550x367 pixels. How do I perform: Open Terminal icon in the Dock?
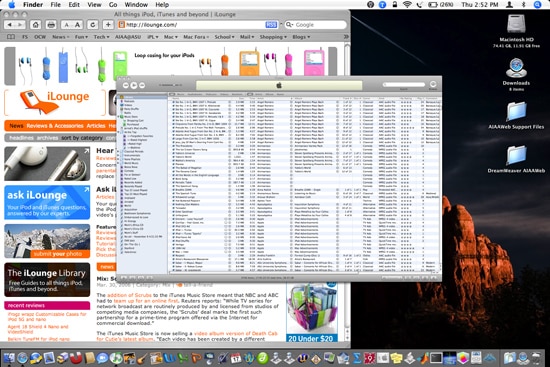click(436, 358)
